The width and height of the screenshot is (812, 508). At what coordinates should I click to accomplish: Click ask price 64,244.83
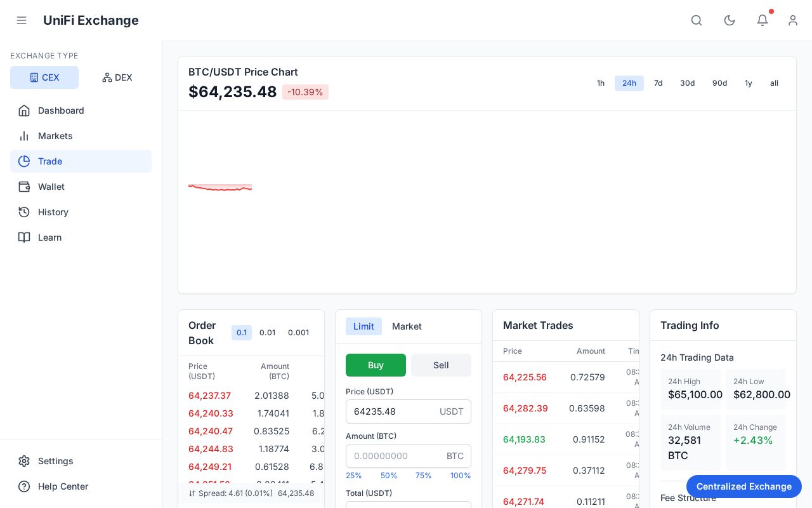211,449
